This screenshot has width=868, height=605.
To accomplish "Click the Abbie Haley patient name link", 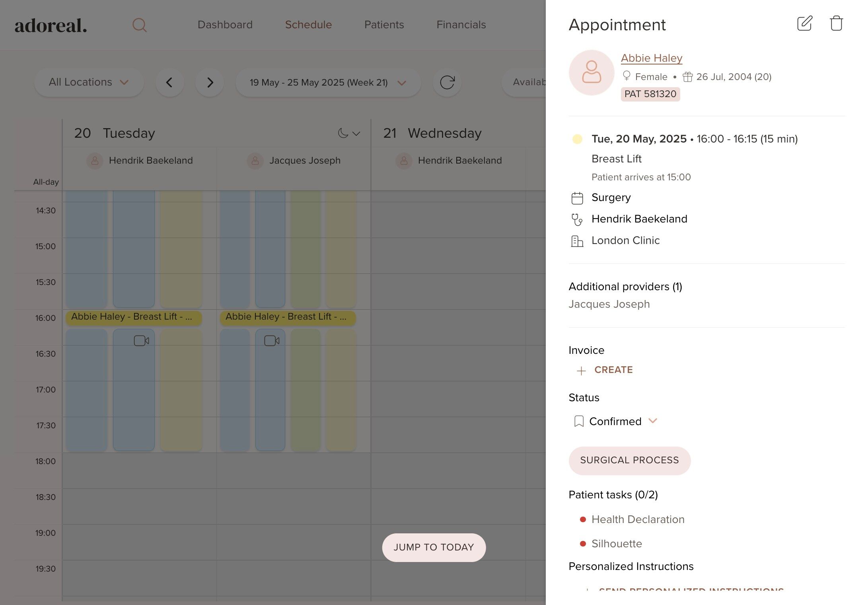I will [x=651, y=58].
